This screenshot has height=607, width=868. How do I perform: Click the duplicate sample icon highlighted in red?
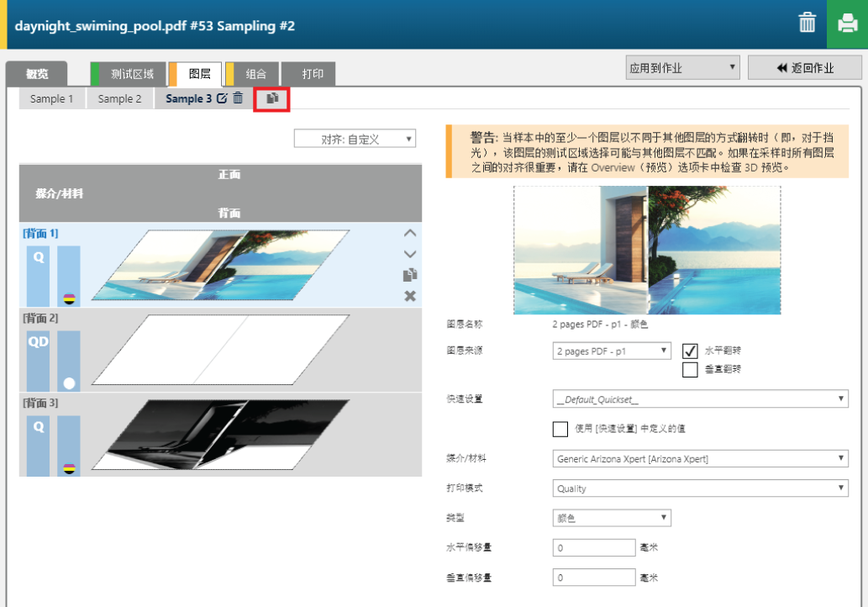tap(272, 98)
